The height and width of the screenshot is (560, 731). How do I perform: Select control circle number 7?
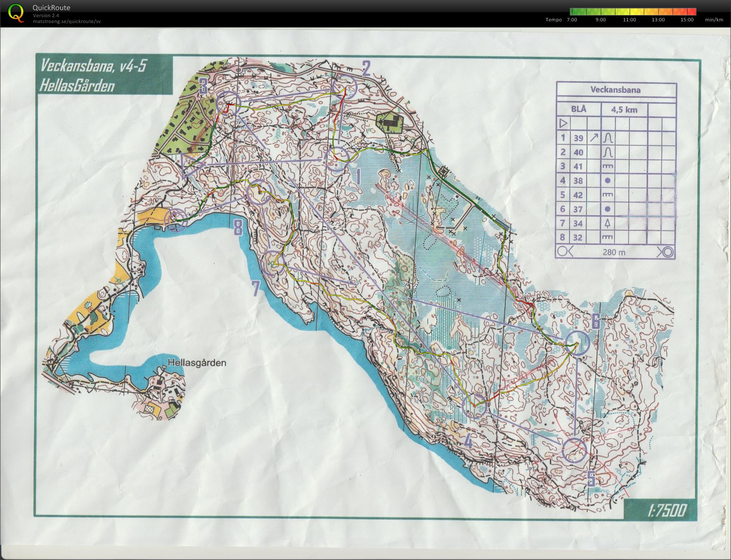[273, 263]
